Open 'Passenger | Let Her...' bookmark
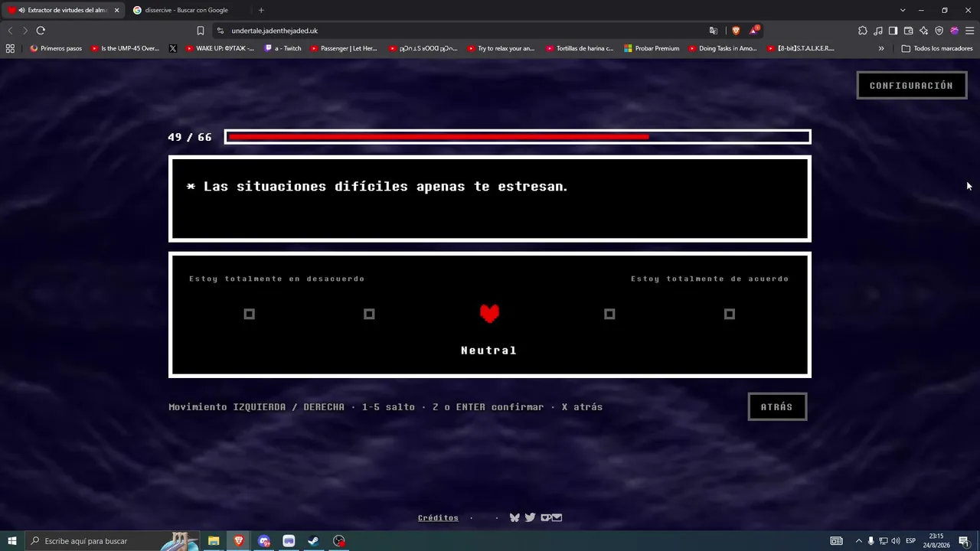Image resolution: width=980 pixels, height=551 pixels. click(344, 48)
